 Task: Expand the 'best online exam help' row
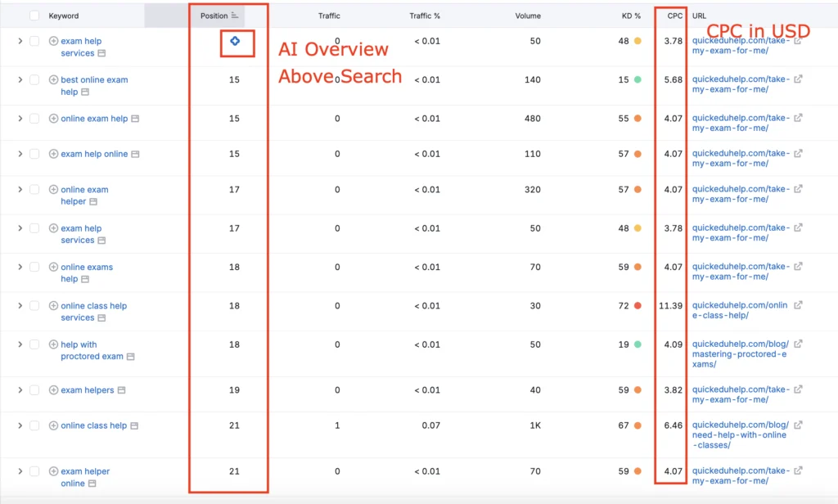click(x=20, y=79)
